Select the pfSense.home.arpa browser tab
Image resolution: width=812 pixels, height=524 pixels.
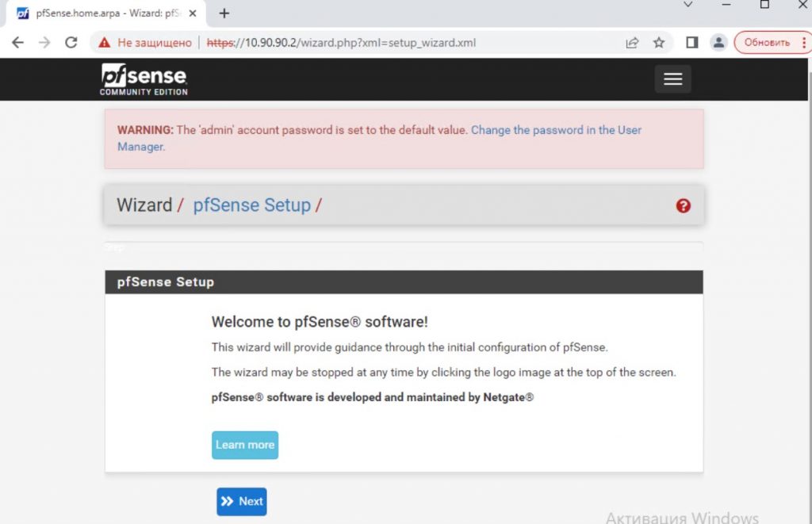(103, 13)
